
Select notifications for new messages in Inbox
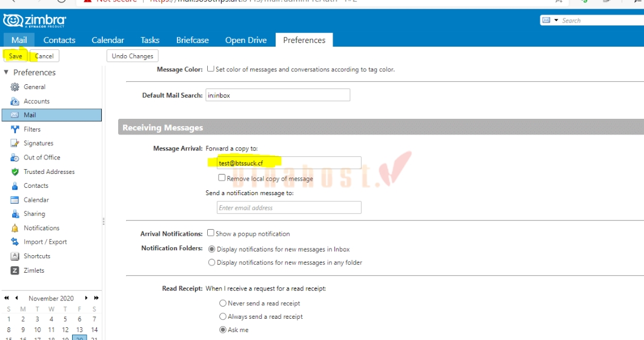click(x=211, y=249)
